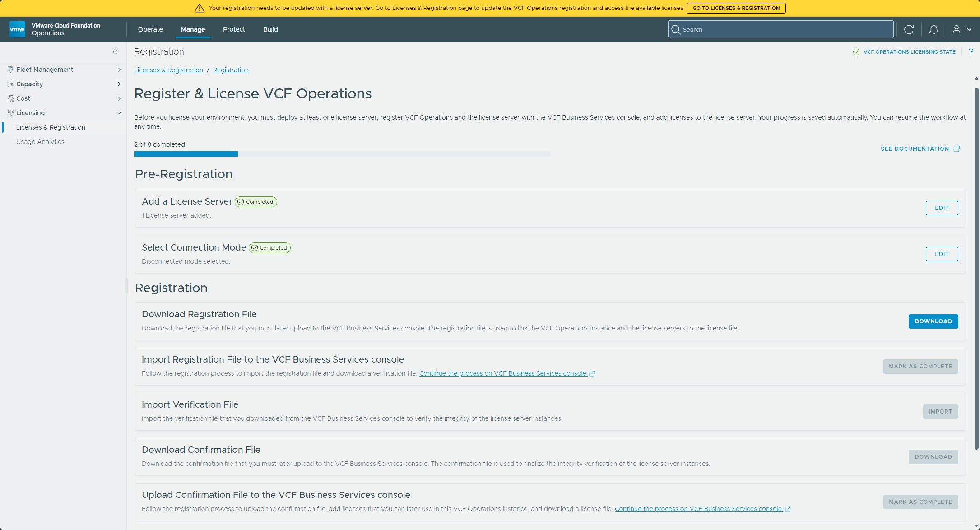Open See Documentation link
Screen dimensions: 980x530
point(915,149)
